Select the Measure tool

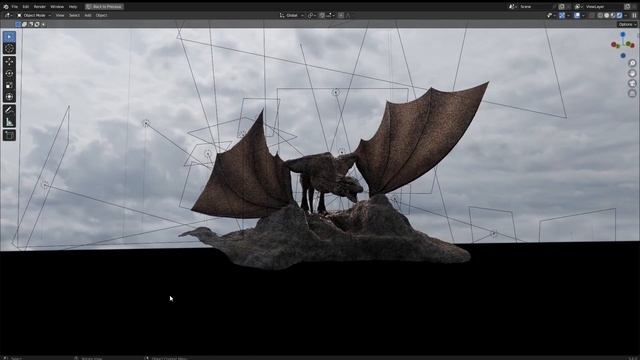(9, 122)
